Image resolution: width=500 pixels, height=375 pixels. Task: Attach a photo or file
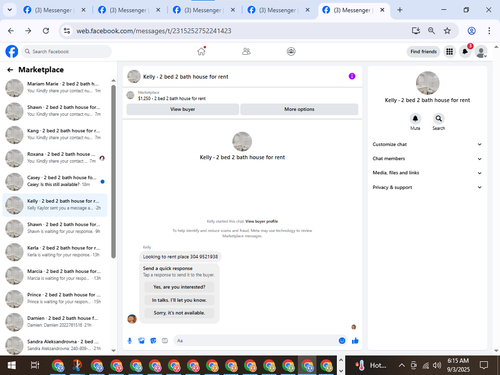tap(141, 341)
